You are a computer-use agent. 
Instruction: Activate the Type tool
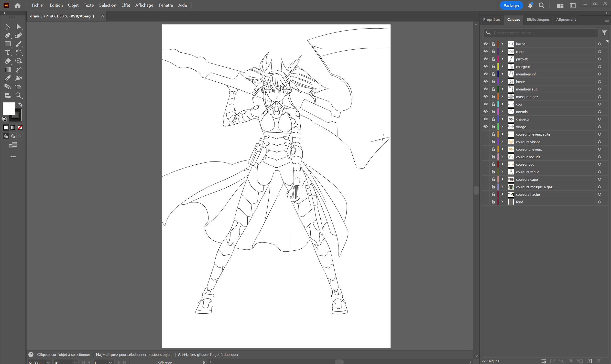pyautogui.click(x=8, y=53)
